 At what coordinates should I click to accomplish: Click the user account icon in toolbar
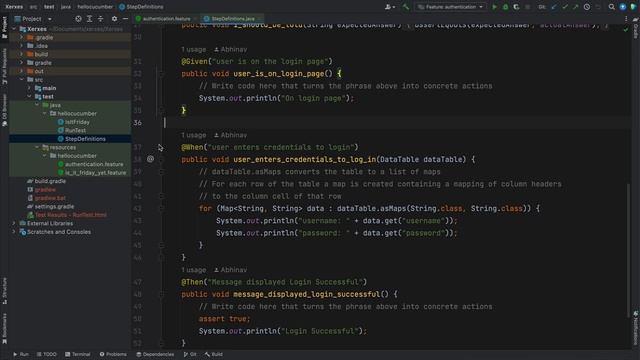pyautogui.click(x=389, y=7)
